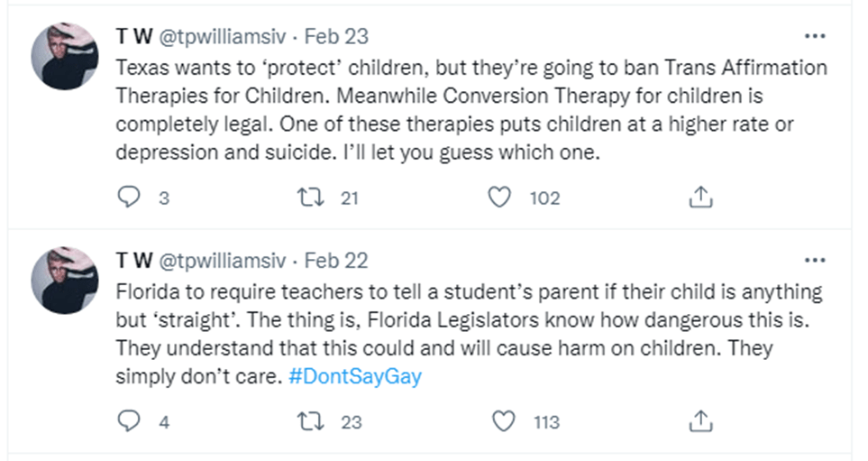Open the #DontSayGay hashtag link
868x461 pixels.
pyautogui.click(x=355, y=377)
